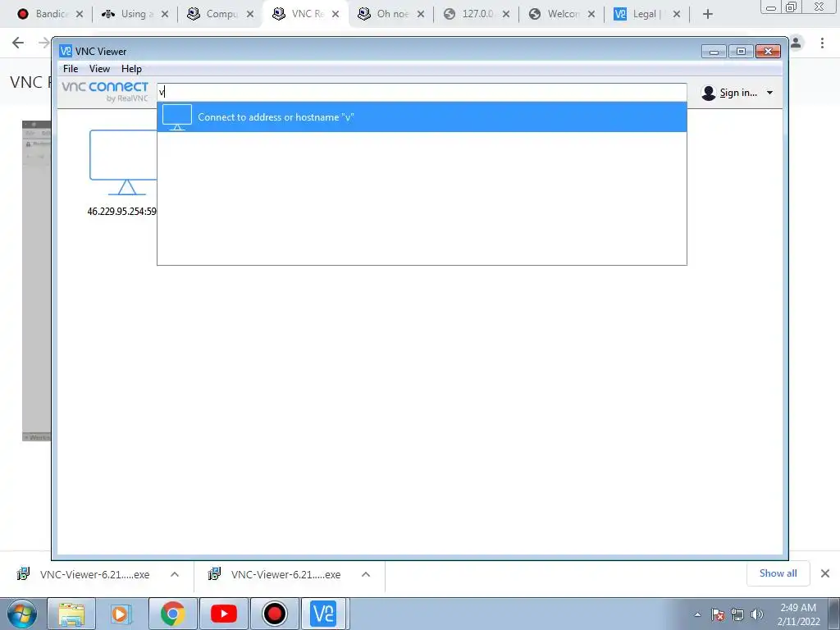Image resolution: width=840 pixels, height=630 pixels.
Task: Click the Chrome taskbar icon
Action: point(172,614)
